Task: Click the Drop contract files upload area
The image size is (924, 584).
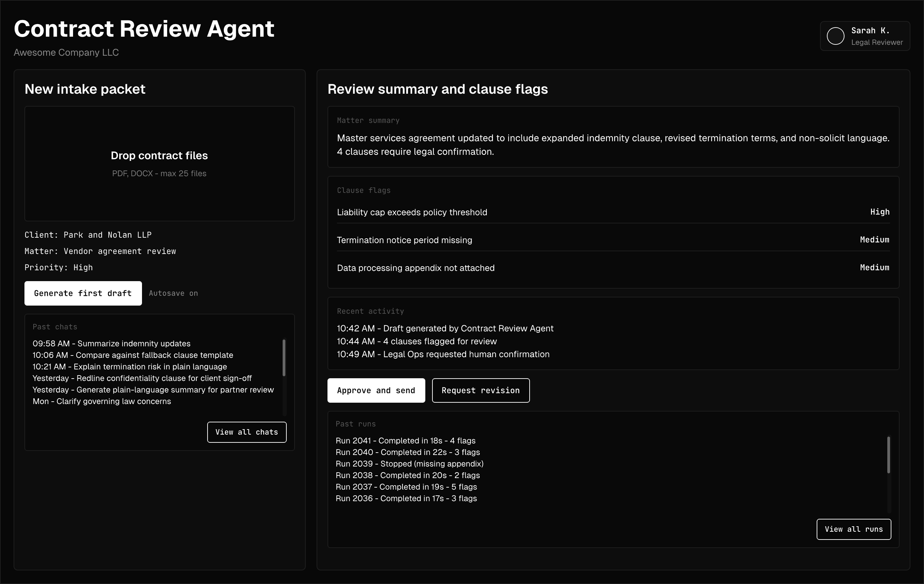Action: pos(159,164)
